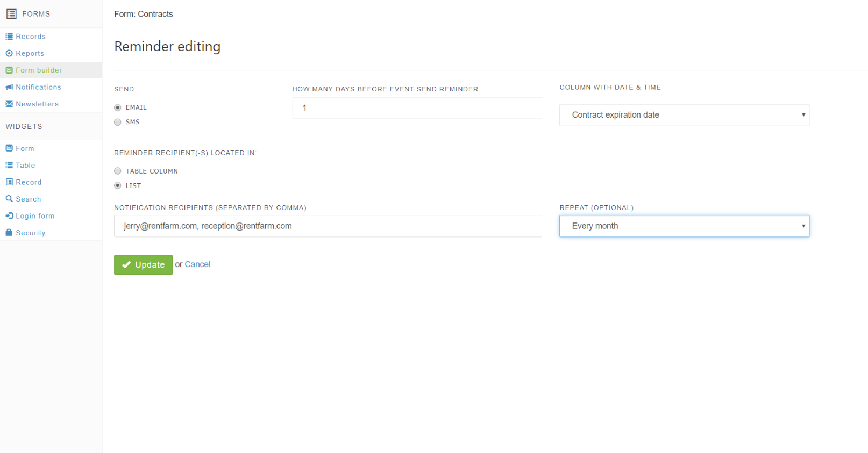Click the green Update button
Viewport: 868px width, 453px height.
tap(143, 265)
